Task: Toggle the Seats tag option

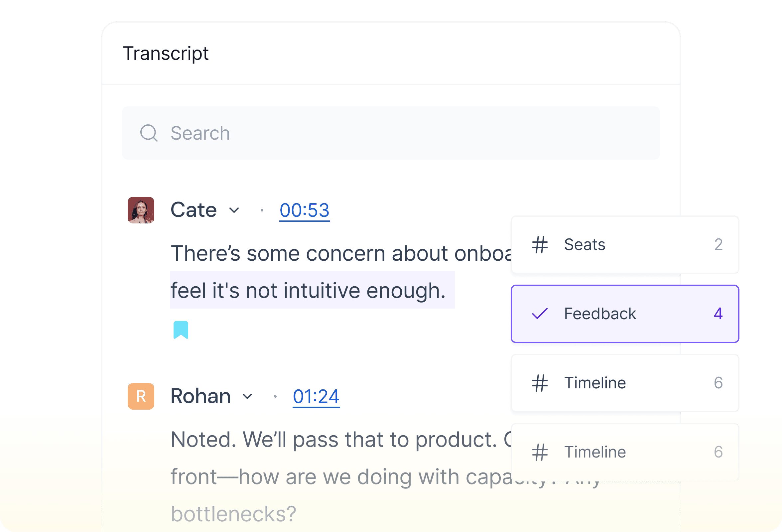Action: (x=625, y=245)
